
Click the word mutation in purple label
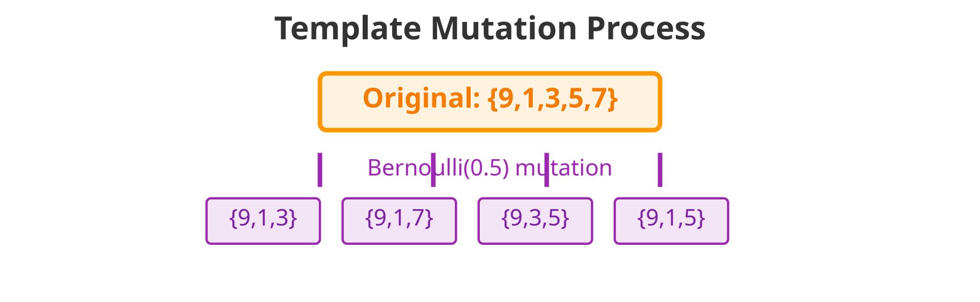pyautogui.click(x=564, y=168)
